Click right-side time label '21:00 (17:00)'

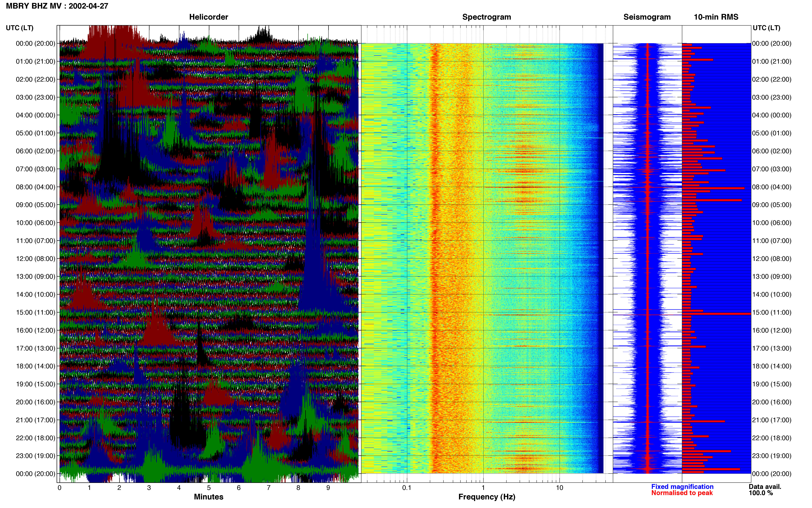(x=772, y=420)
